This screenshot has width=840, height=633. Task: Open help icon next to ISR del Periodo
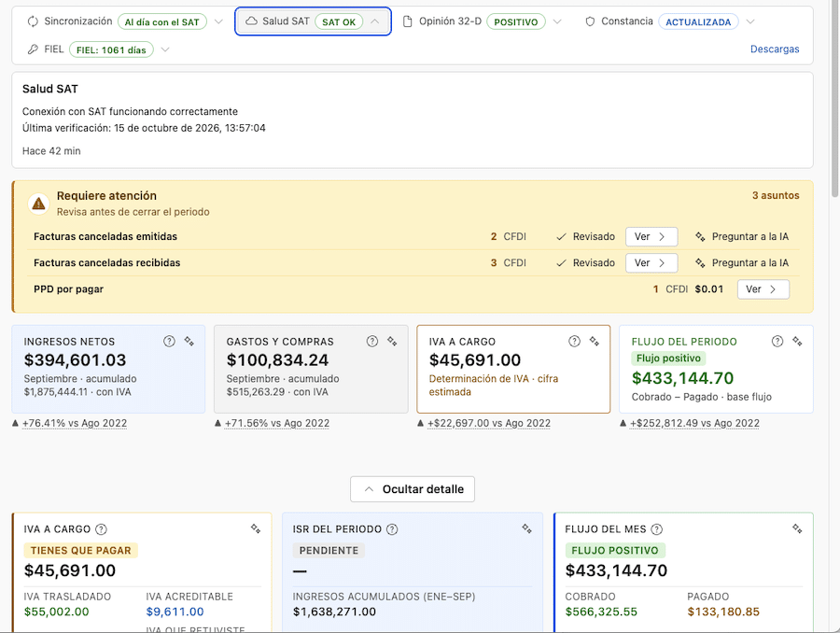click(392, 529)
